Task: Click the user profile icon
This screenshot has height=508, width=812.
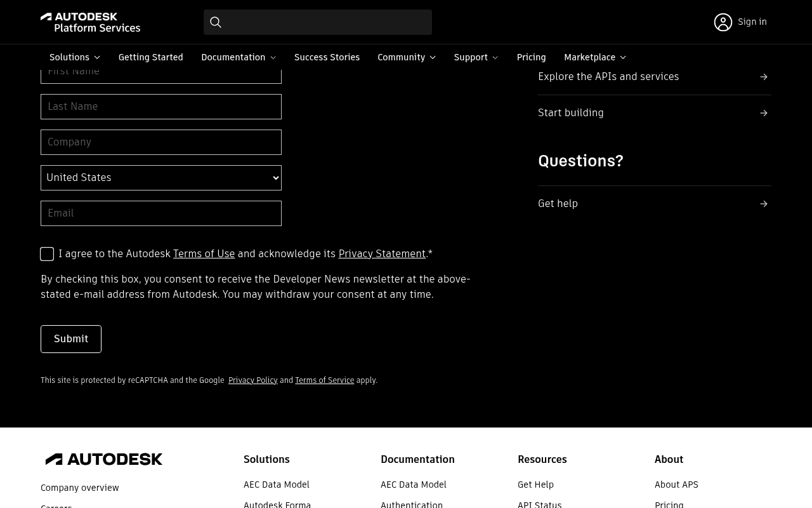Action: click(723, 22)
